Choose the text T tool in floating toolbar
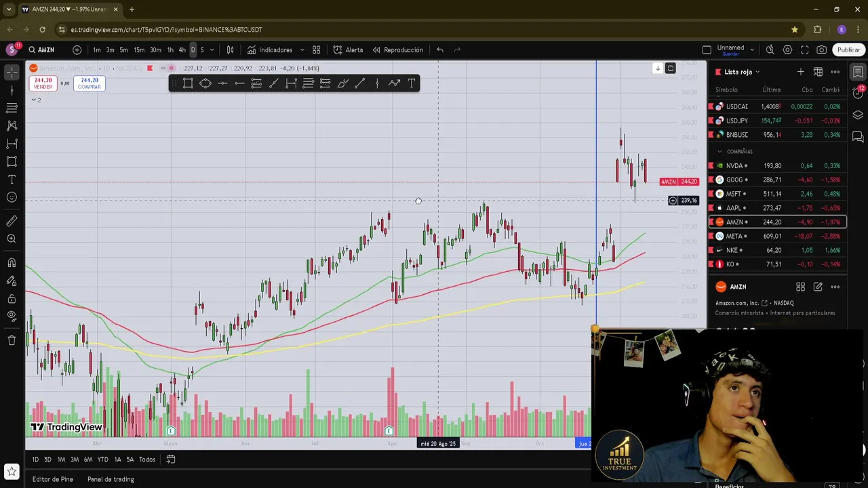The image size is (868, 488). point(411,83)
